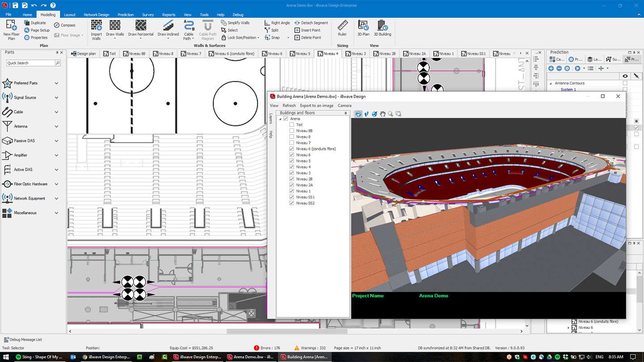The image size is (644, 362).
Task: Select the pan hand tool in 3D viewer
Action: 383,114
